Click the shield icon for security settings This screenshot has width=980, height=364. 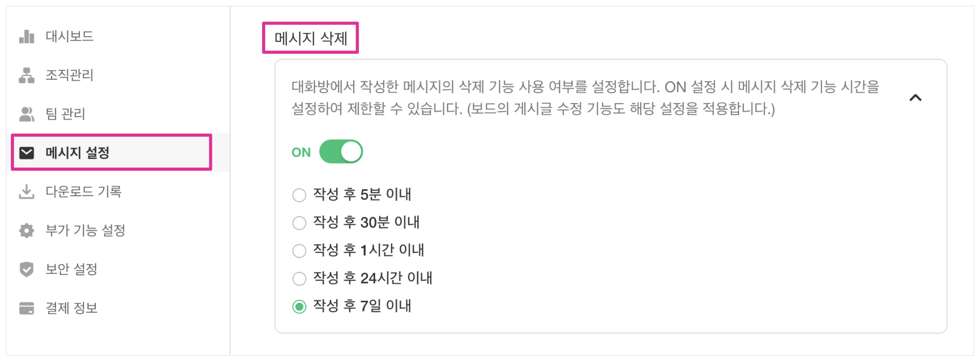(x=27, y=269)
